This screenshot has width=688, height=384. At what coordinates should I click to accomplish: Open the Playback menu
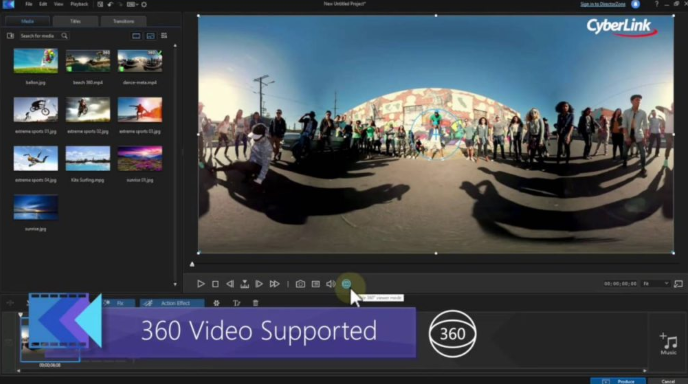coord(79,4)
